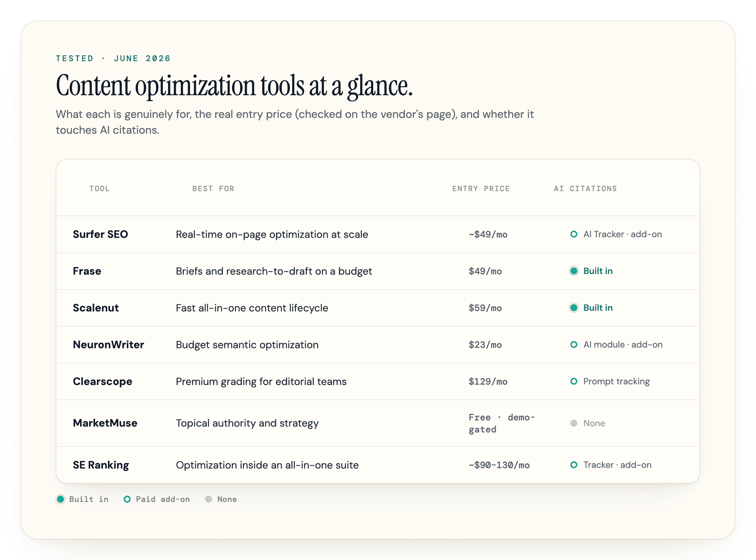Select the NeuronWriter tool name

109,345
